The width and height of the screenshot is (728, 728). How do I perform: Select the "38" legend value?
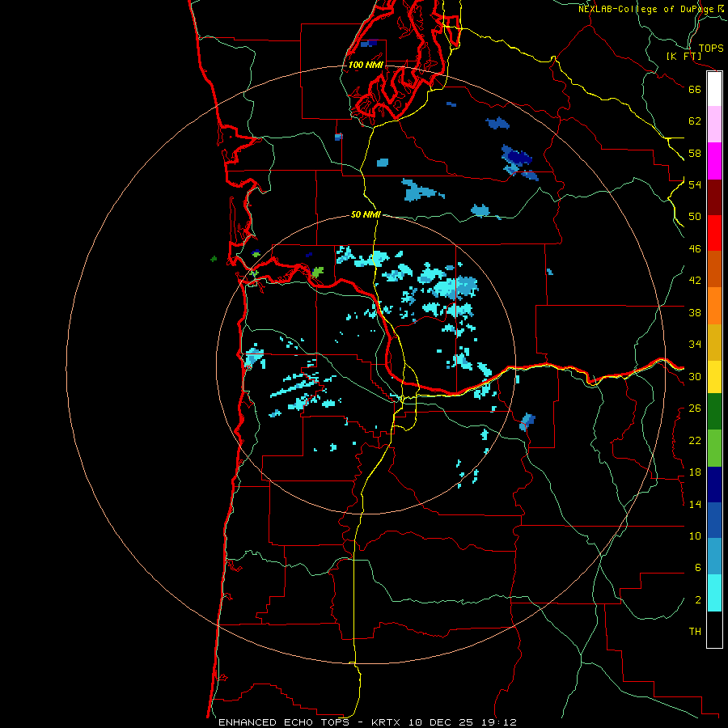pos(695,312)
